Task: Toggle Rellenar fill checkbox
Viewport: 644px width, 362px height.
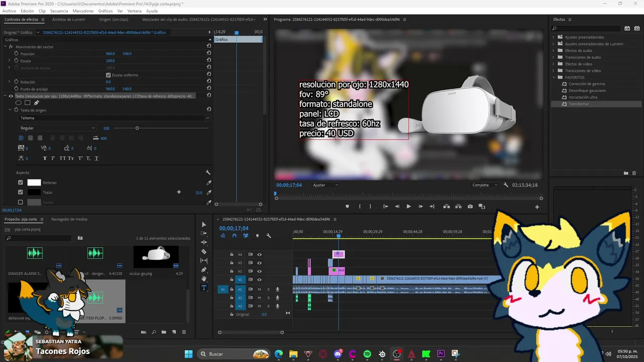Action: tap(21, 183)
